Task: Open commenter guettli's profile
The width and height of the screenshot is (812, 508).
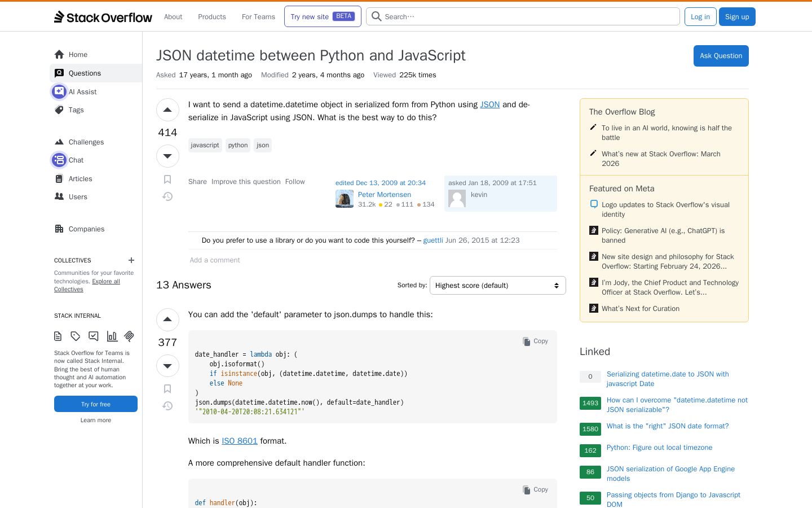Action: [x=433, y=240]
